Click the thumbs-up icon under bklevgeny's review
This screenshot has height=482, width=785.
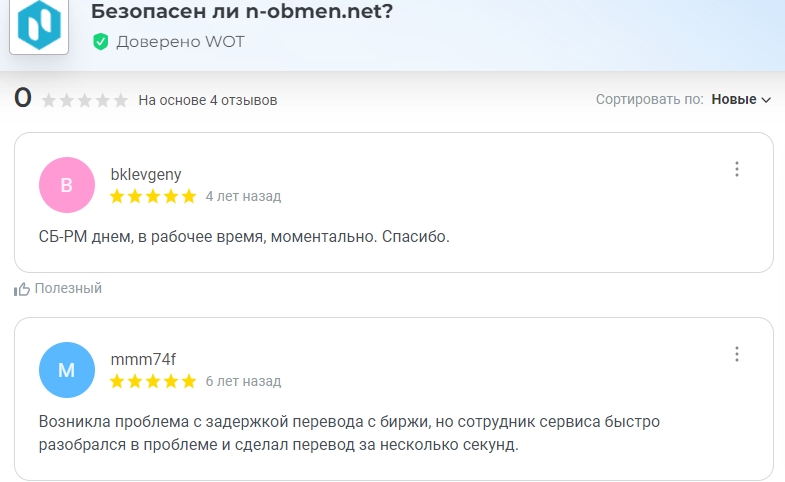coord(22,289)
